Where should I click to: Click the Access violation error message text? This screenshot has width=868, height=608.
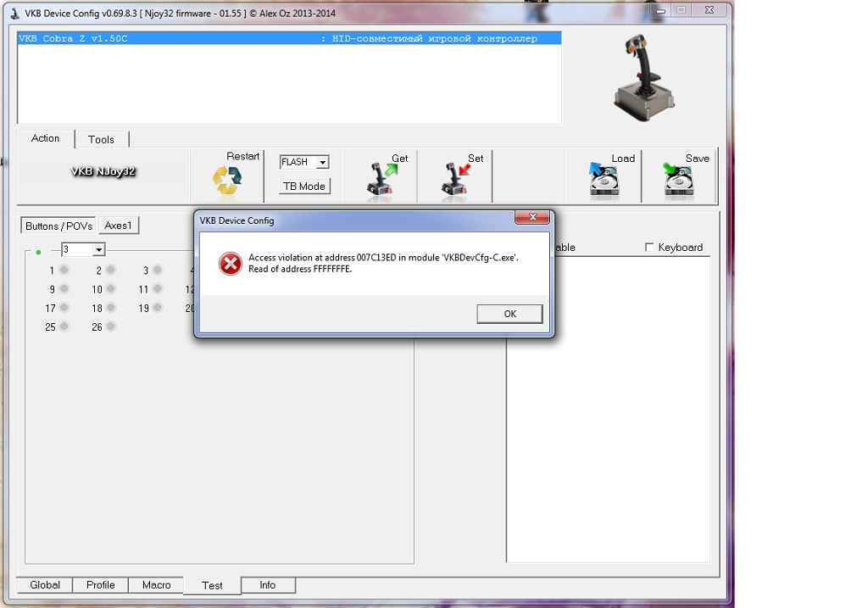pyautogui.click(x=383, y=263)
